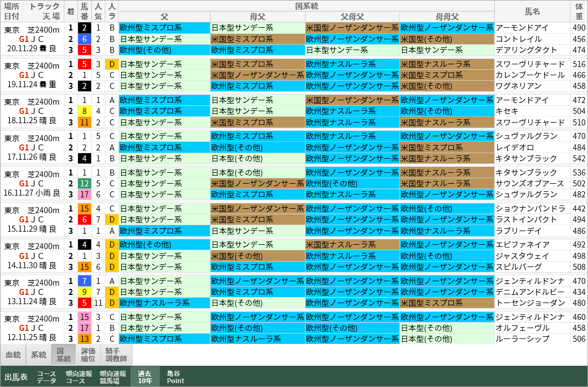Click the 過去10年 button

(x=145, y=377)
